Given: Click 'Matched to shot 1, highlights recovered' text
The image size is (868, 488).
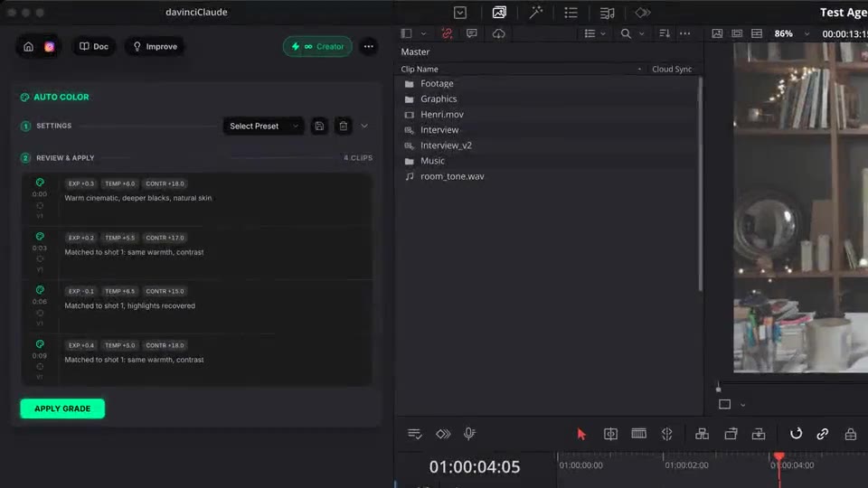Looking at the screenshot, I should [129, 305].
